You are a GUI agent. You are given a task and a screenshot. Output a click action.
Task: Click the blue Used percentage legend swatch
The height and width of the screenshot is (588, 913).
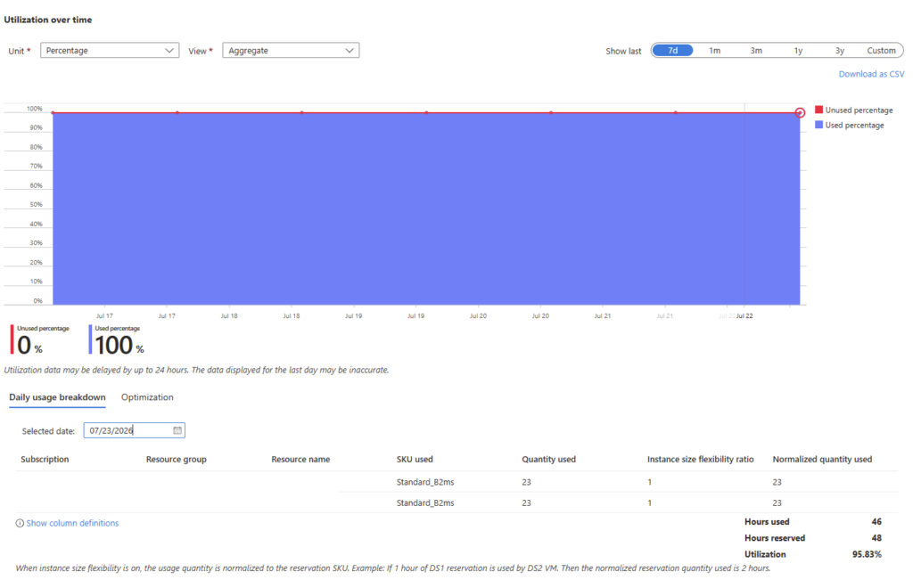tap(818, 125)
